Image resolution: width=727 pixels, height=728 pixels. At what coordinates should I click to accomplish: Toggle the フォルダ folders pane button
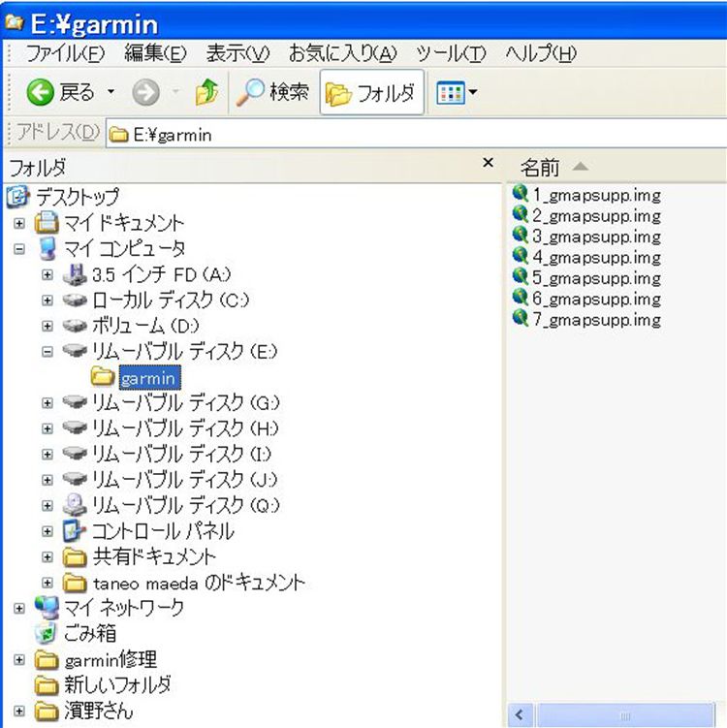pyautogui.click(x=371, y=92)
